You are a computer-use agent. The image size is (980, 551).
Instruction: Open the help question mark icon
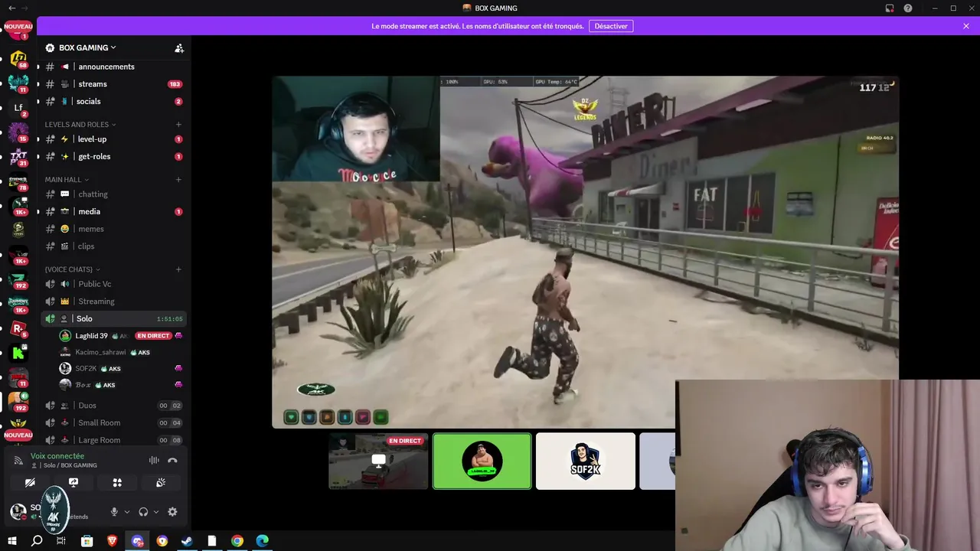(x=908, y=8)
